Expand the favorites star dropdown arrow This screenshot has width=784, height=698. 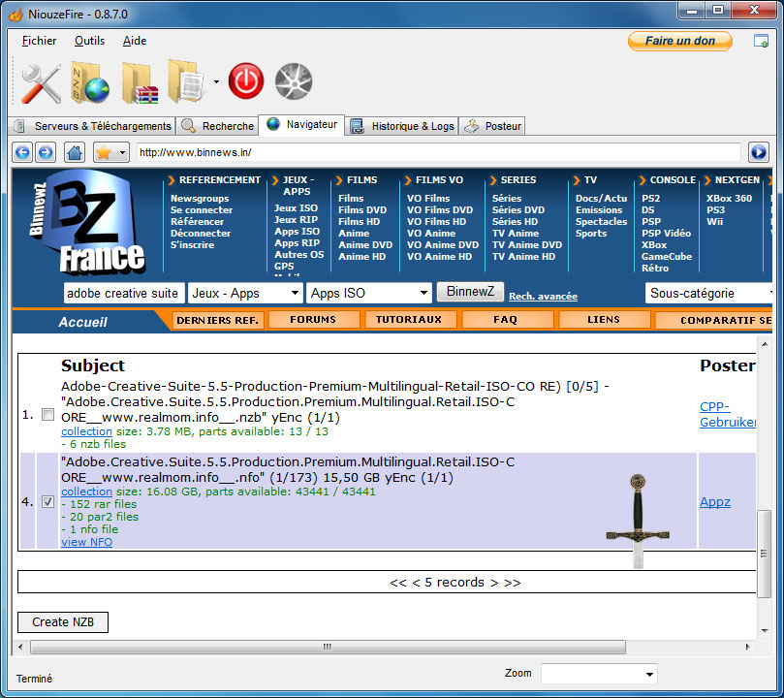tap(122, 152)
